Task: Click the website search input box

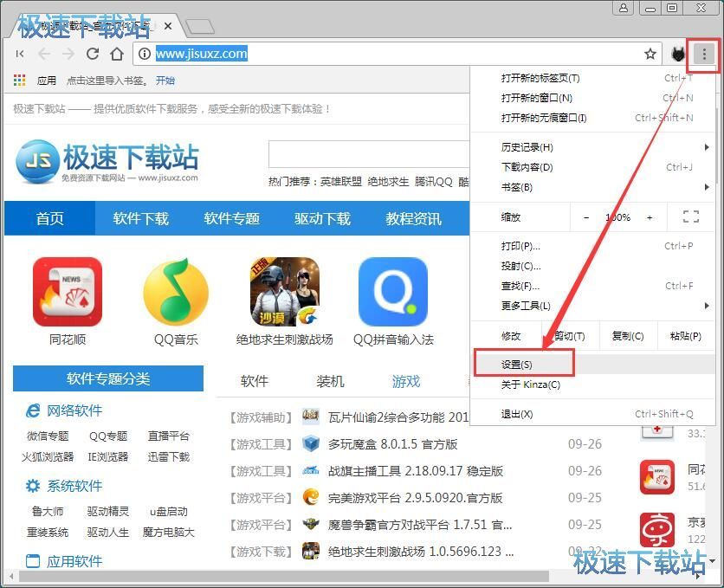Action: click(x=369, y=154)
